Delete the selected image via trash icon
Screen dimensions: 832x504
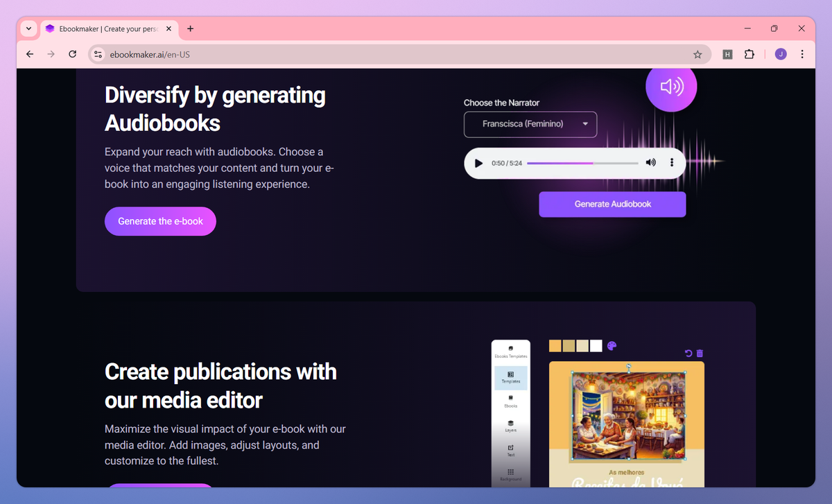click(700, 353)
